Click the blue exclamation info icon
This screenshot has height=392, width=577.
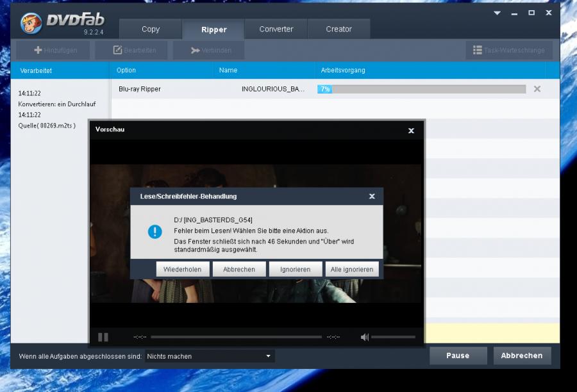[155, 232]
